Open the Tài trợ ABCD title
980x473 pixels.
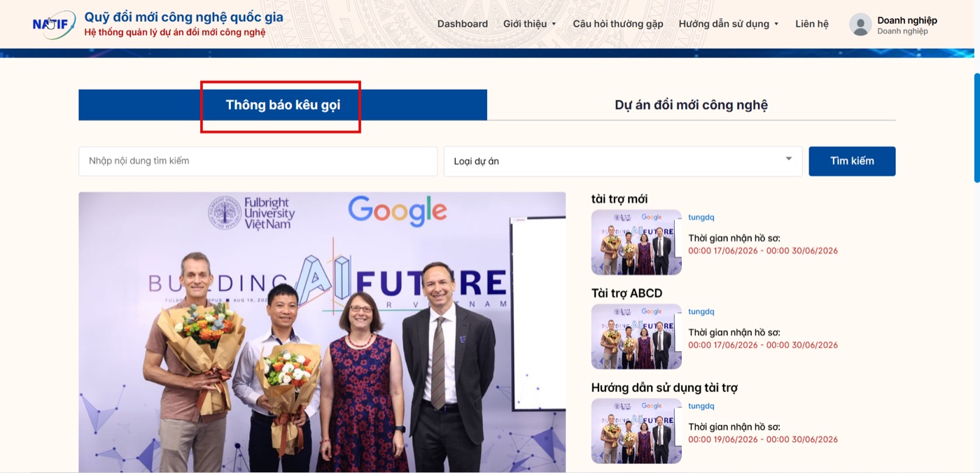(626, 293)
